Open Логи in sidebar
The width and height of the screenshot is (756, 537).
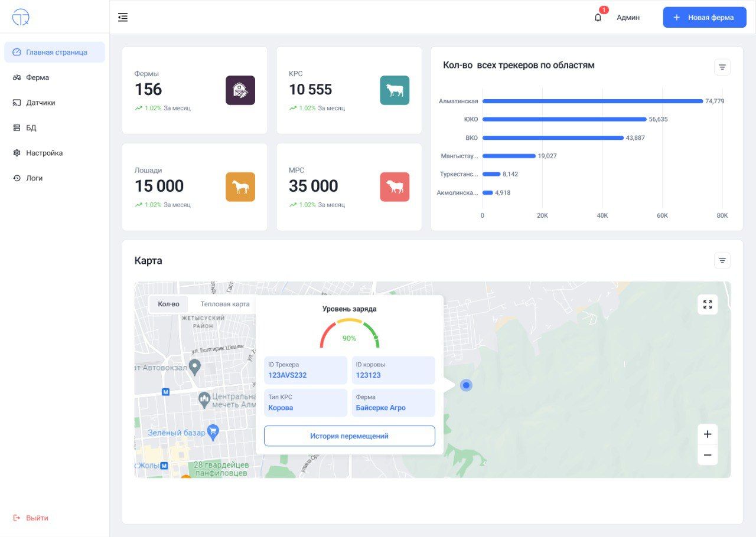(54, 178)
